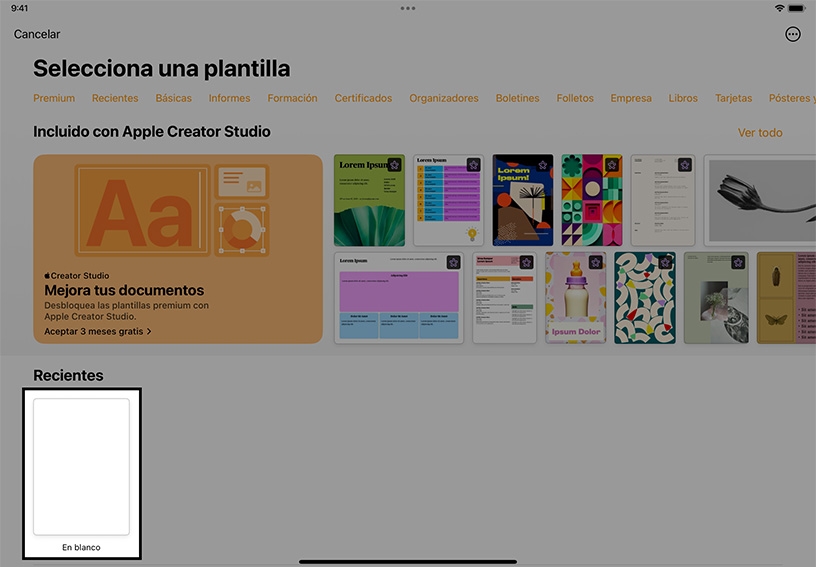This screenshot has width=816, height=567.
Task: Select the En blanco blank template
Action: [82, 473]
